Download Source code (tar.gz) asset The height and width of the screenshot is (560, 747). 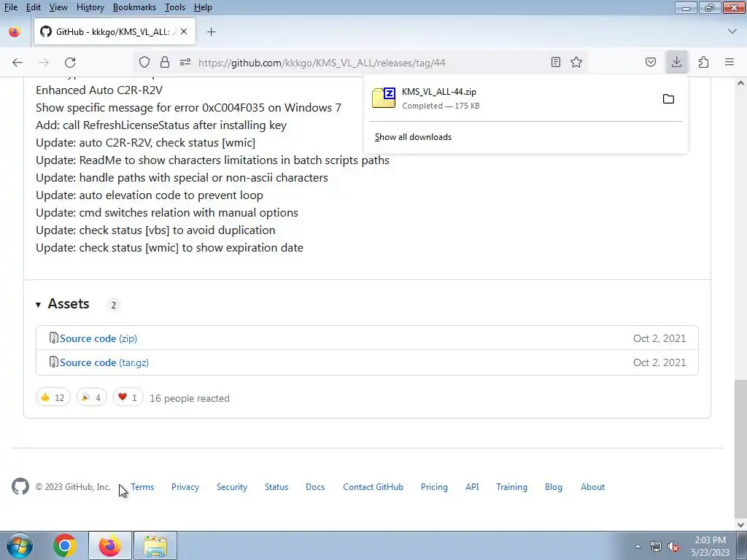tap(104, 363)
